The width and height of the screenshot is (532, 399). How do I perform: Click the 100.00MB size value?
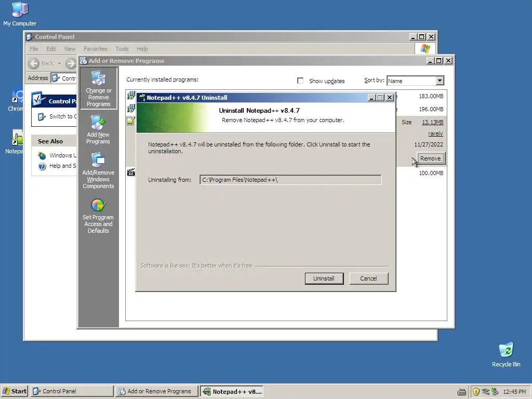(x=431, y=173)
